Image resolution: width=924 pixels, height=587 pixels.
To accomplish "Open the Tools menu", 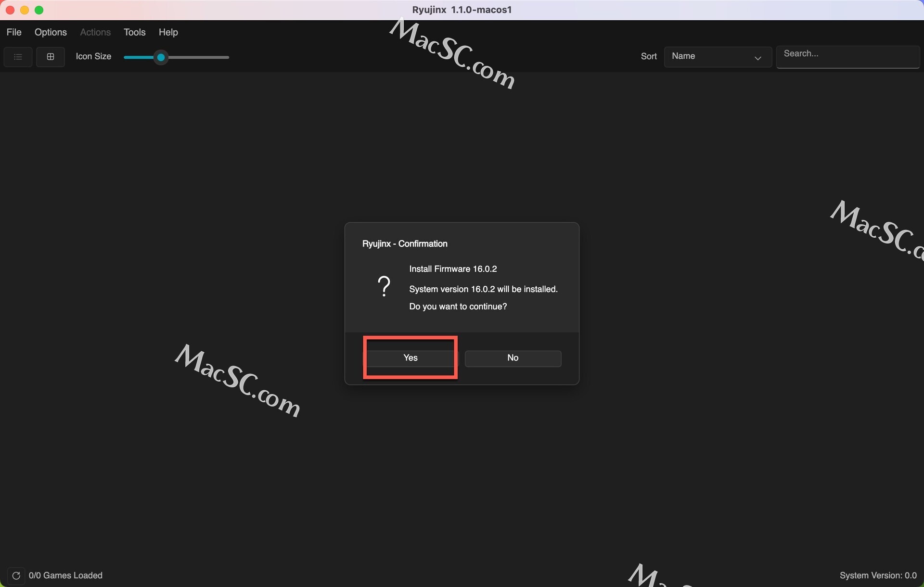I will coord(135,32).
